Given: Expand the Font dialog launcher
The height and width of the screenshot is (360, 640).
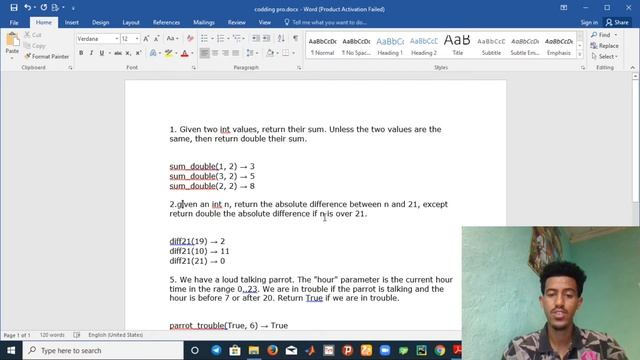Looking at the screenshot, I should (x=193, y=68).
